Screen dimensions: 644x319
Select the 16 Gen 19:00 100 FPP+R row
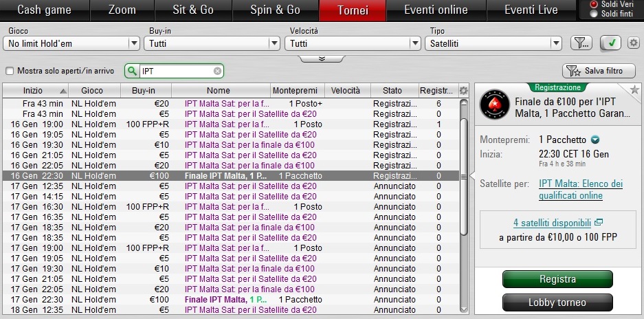click(231, 124)
